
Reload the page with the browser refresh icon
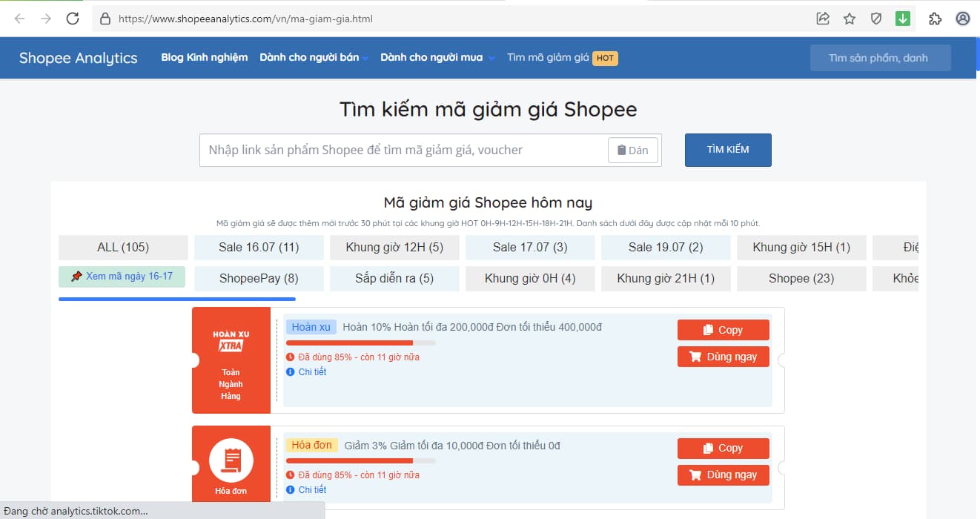click(73, 19)
